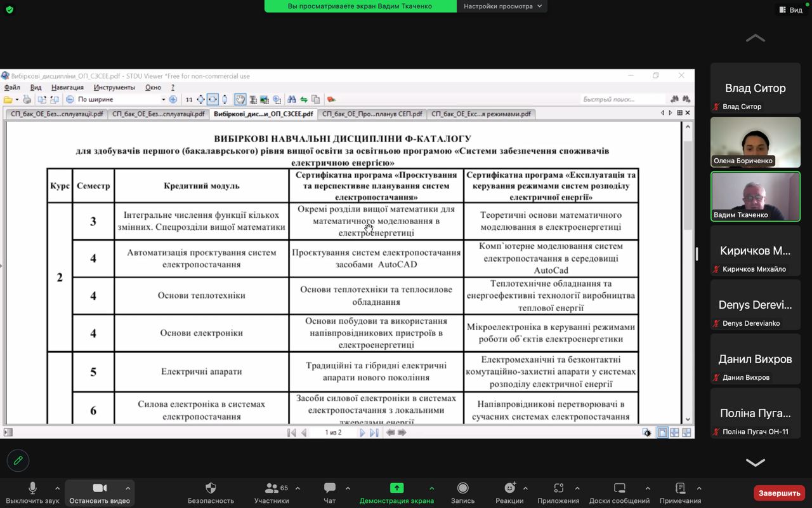Select the Hand pan tool
This screenshot has height=508, width=812.
tap(240, 100)
